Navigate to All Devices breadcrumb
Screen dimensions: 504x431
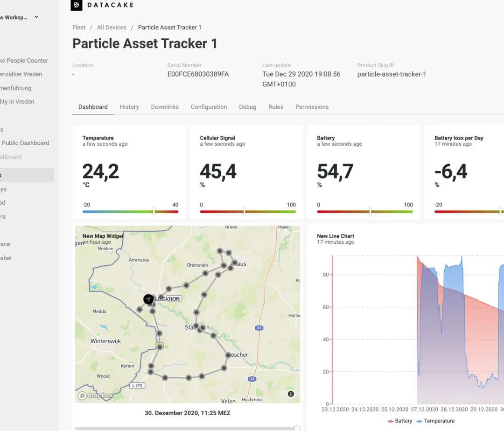point(112,28)
